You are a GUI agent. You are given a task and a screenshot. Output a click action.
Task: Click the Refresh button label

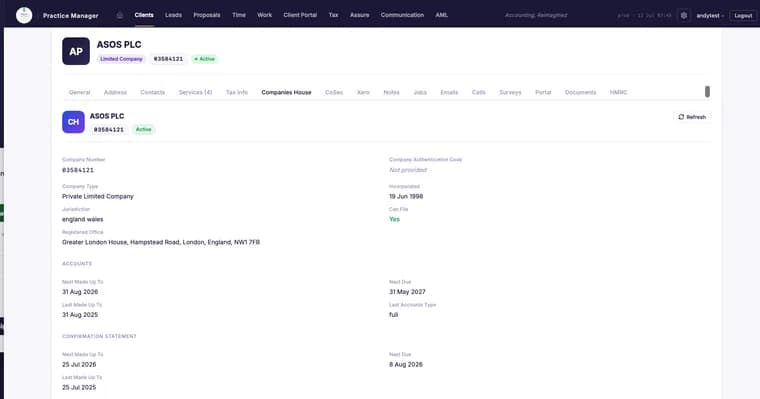pos(696,117)
